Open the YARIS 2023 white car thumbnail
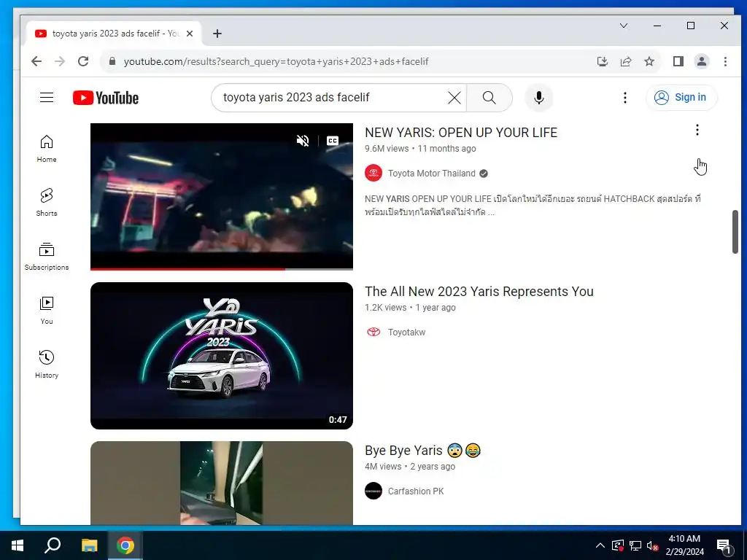The width and height of the screenshot is (747, 560). pyautogui.click(x=222, y=356)
